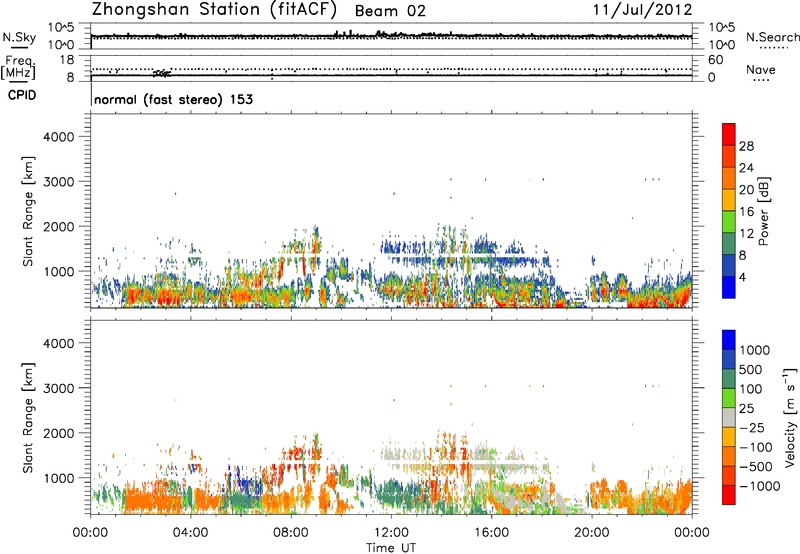Click the date "11/Jul/2012"
The width and height of the screenshot is (800, 554).
[642, 10]
